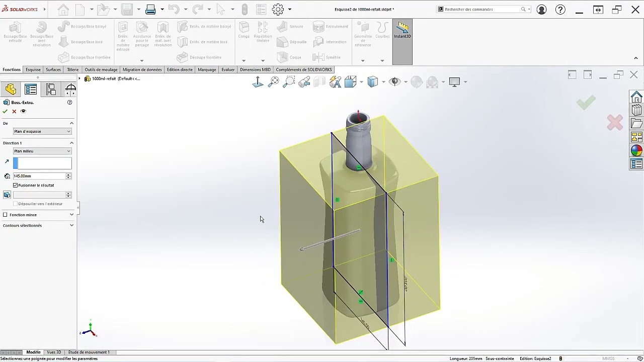
Task: Click the 145.00mm depth field
Action: point(39,176)
